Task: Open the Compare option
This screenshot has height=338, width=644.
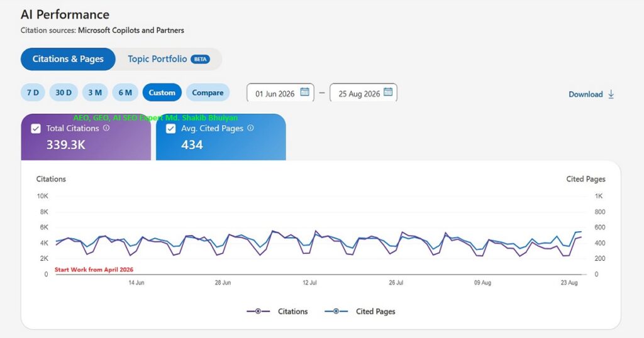Action: click(208, 92)
